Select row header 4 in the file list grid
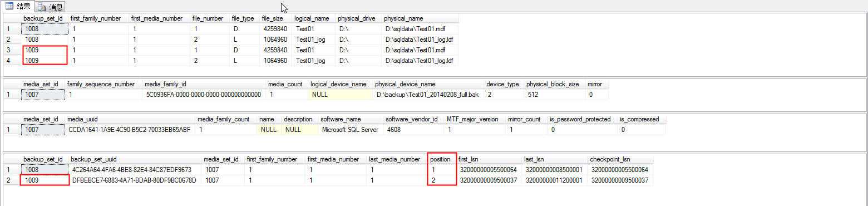This screenshot has width=868, height=206. (12, 60)
